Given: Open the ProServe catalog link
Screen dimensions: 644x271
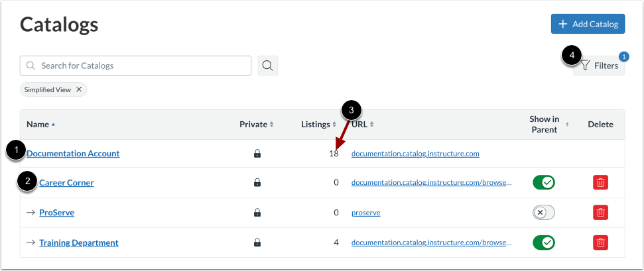Looking at the screenshot, I should coord(56,213).
